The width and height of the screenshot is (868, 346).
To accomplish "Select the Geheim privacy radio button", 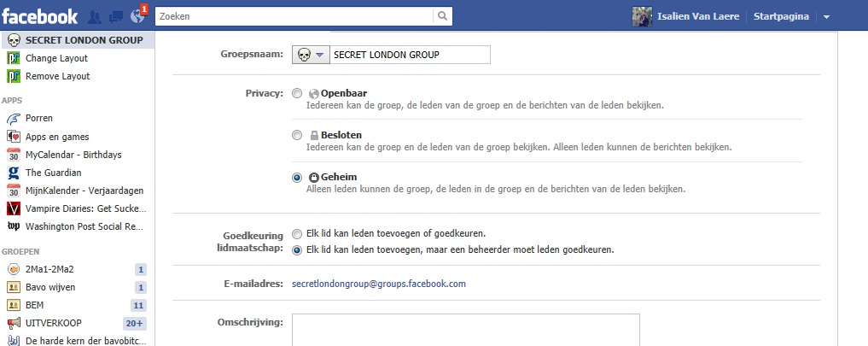I will 296,178.
